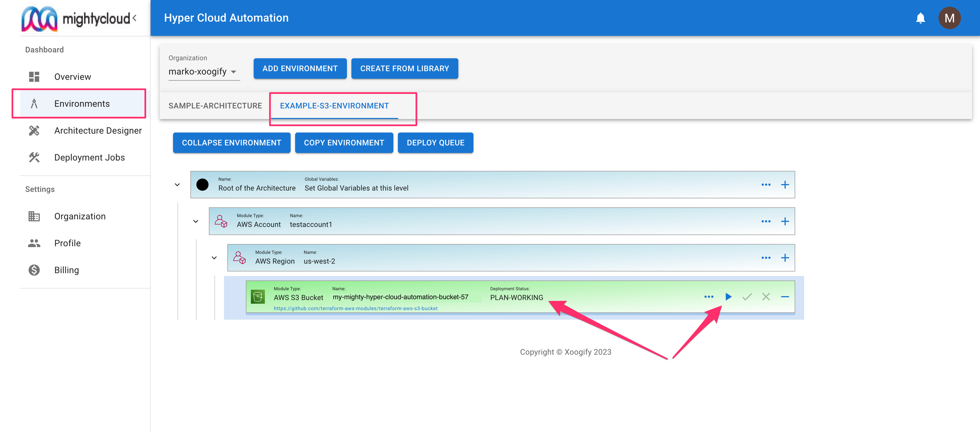Click the X cancel icon on S3 Bucket
980x432 pixels.
tap(766, 297)
